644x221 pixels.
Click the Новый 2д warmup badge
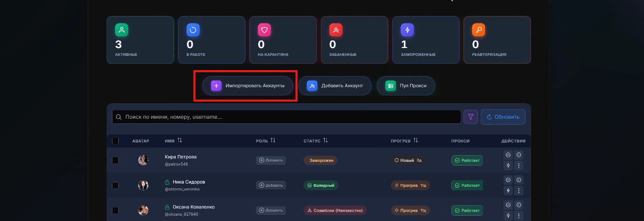408,160
